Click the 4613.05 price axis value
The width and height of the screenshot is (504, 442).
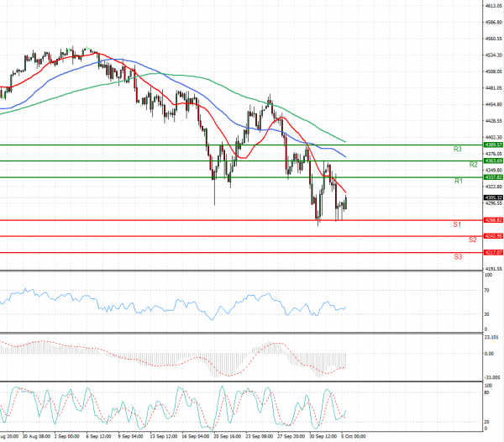493,6
